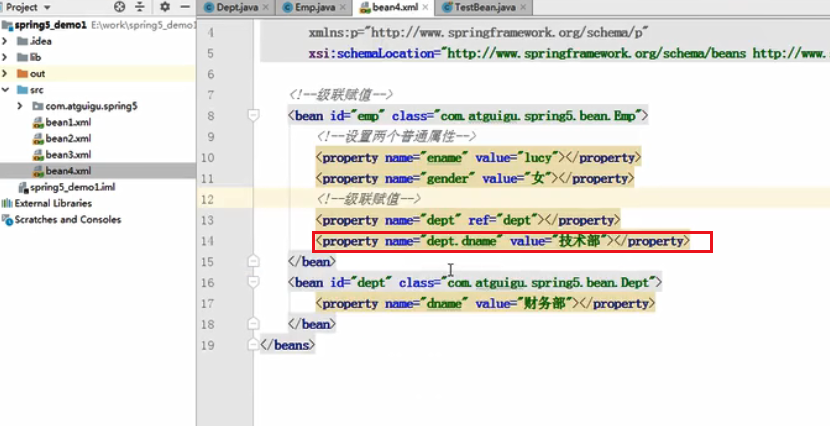Select External Libraries node

[53, 203]
